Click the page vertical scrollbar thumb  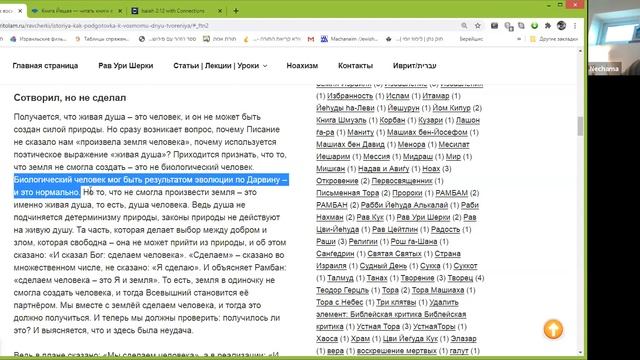[580, 126]
